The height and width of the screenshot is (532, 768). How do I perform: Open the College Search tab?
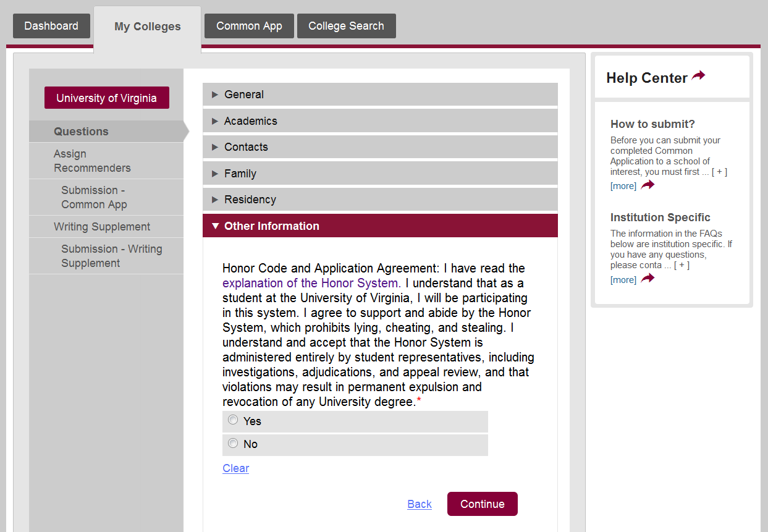pos(346,26)
